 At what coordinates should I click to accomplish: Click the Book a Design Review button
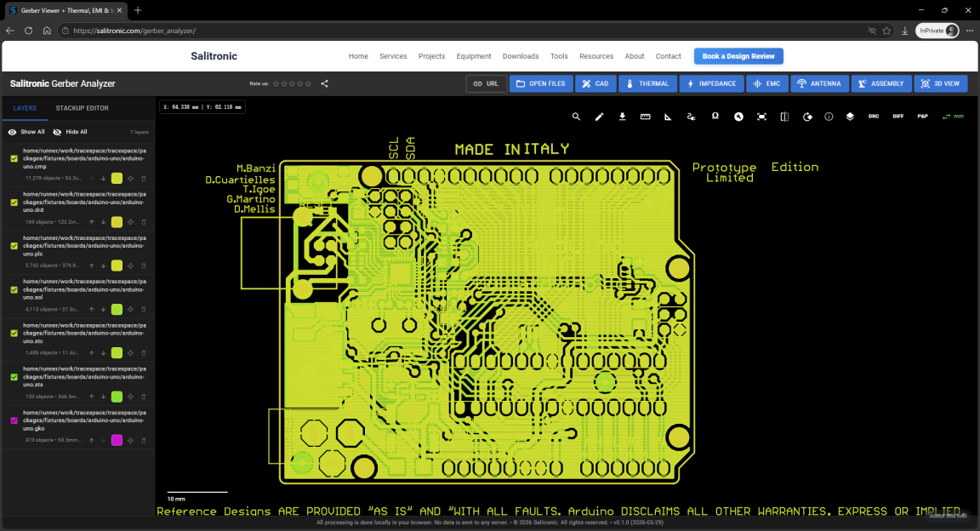click(738, 56)
